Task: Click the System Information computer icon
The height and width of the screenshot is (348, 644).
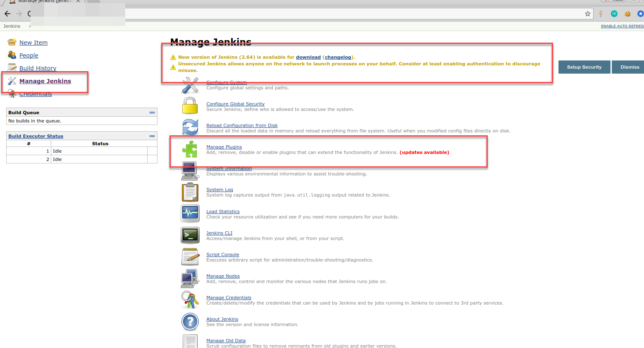Action: [190, 171]
